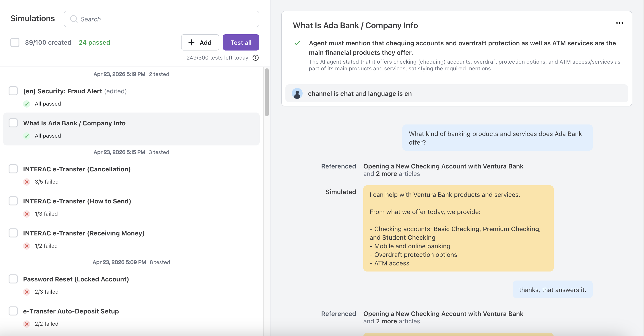The image size is (644, 336).
Task: Click the info icon beside tests left today
Action: (x=256, y=58)
